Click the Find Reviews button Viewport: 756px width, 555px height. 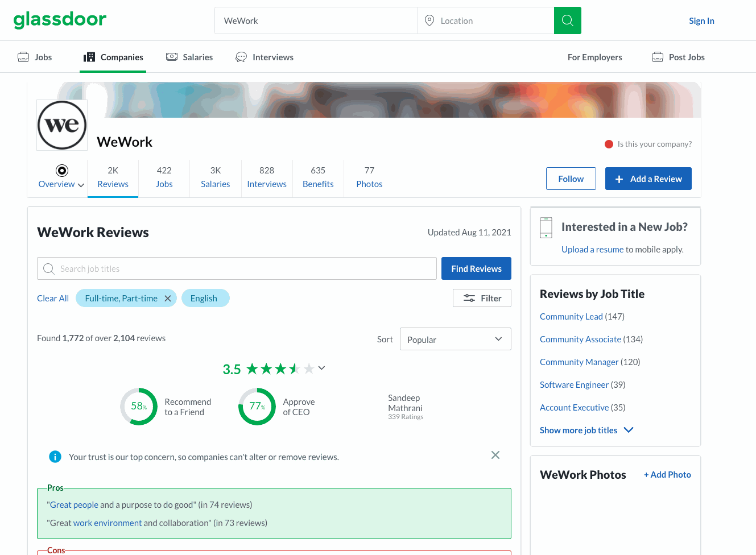coord(476,268)
